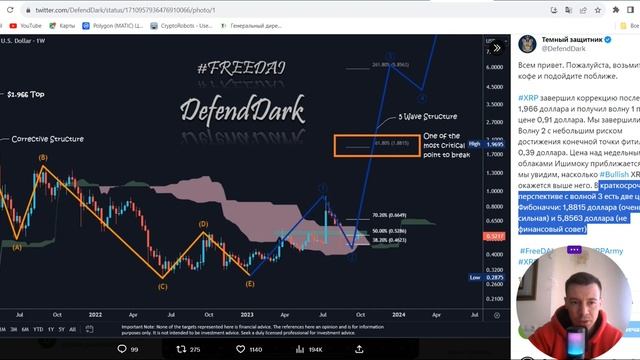Retweet using the repost icon

[181, 349]
